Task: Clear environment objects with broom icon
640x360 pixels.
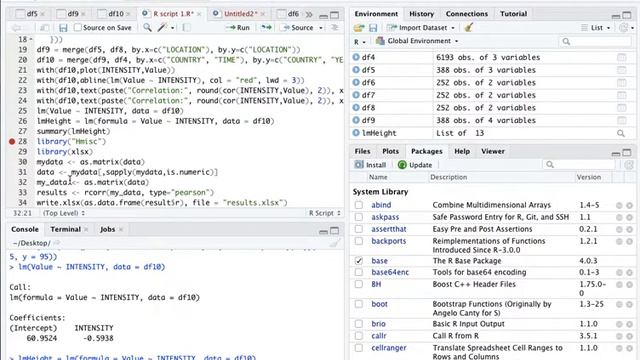Action: (x=468, y=28)
